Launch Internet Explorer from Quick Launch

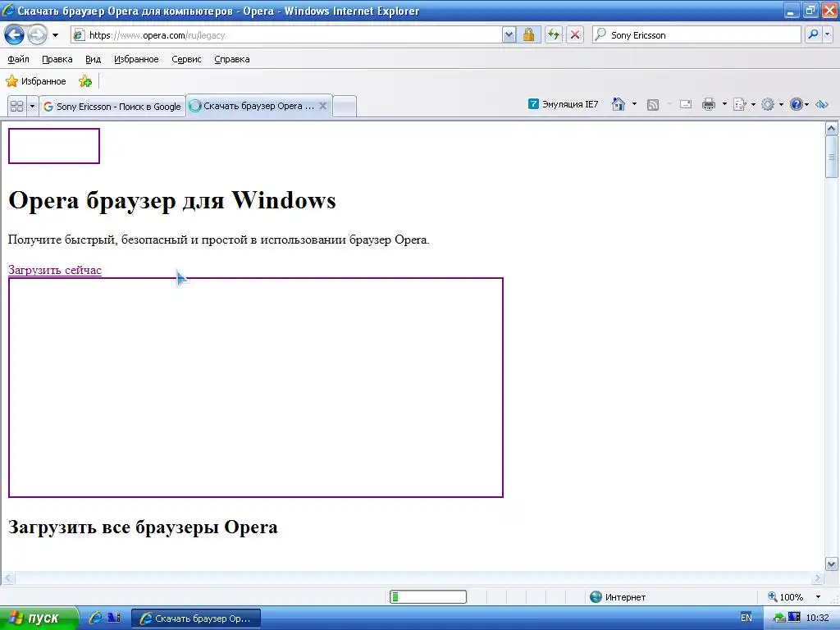coord(95,619)
